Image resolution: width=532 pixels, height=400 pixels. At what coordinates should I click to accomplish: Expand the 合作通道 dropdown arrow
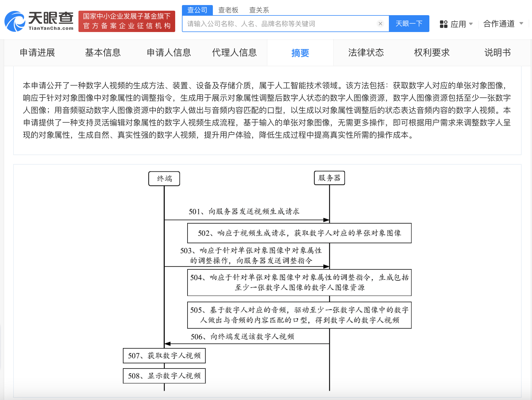click(521, 24)
